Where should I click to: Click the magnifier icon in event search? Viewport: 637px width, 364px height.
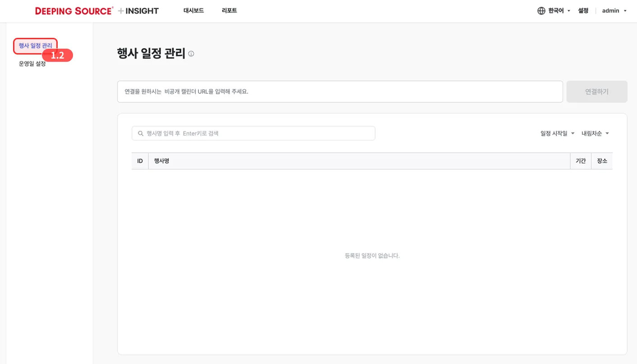(141, 133)
